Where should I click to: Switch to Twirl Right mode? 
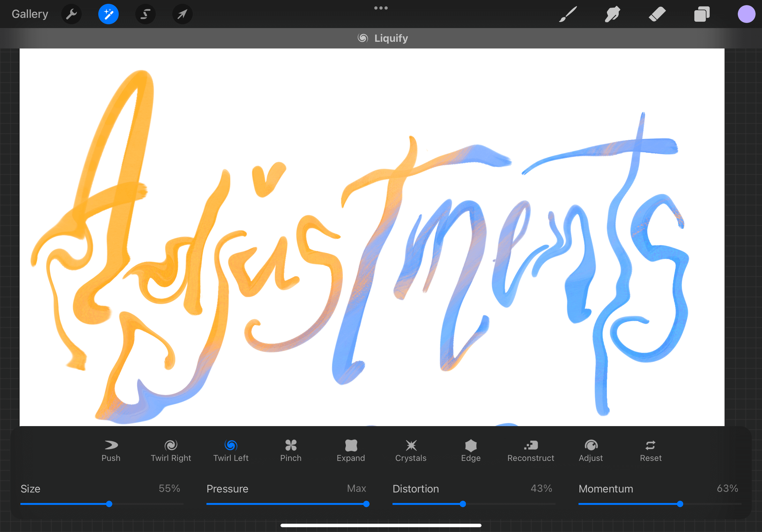[x=171, y=450]
